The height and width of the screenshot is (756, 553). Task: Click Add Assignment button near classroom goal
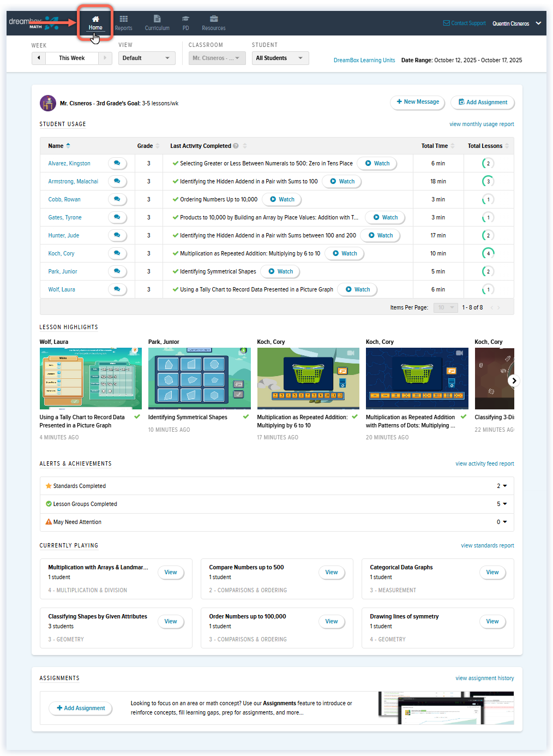click(x=483, y=102)
